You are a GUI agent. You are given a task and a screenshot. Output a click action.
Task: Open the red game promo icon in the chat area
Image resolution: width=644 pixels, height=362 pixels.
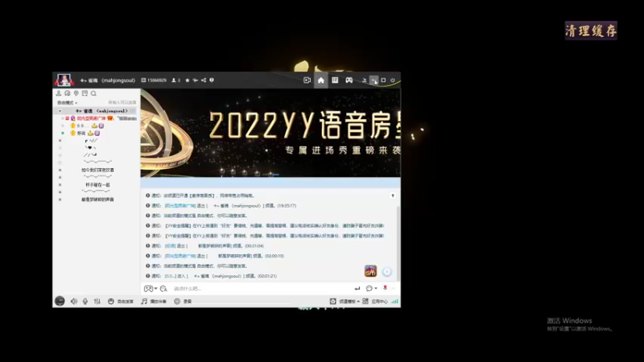(370, 271)
